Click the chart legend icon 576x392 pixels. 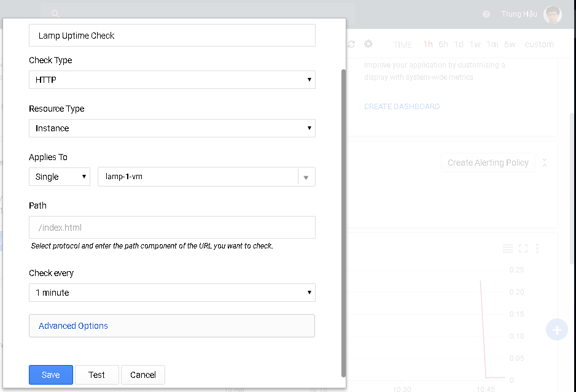(x=507, y=248)
